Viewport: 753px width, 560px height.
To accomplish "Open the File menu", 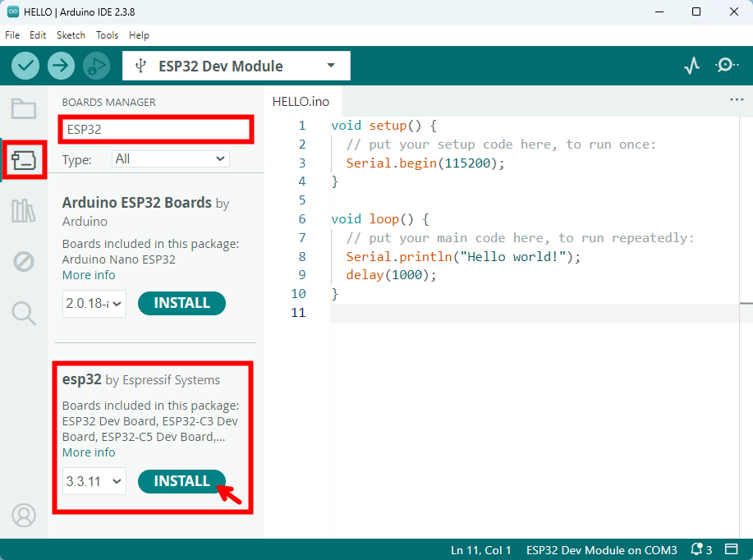I will (x=12, y=35).
